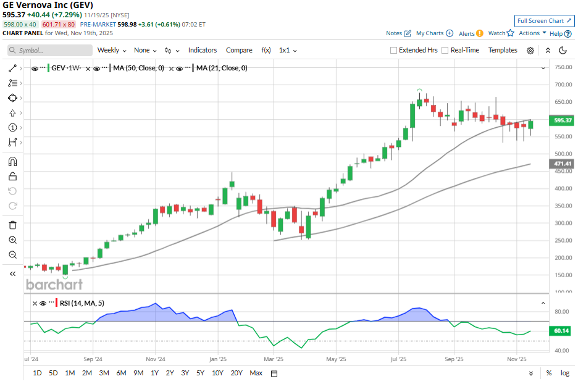Open the Indicators menu
This screenshot has width=586, height=392.
click(202, 50)
